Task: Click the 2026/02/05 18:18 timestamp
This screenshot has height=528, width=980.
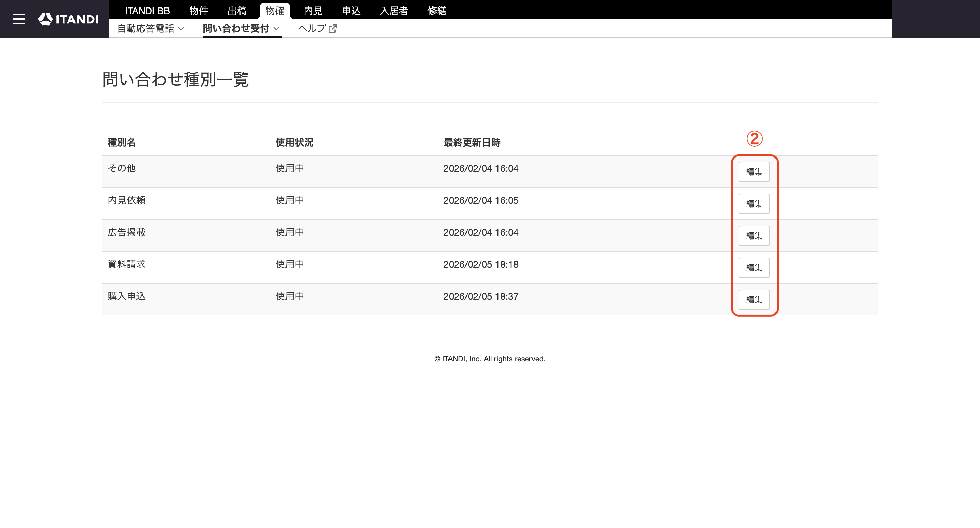Action: click(x=481, y=264)
